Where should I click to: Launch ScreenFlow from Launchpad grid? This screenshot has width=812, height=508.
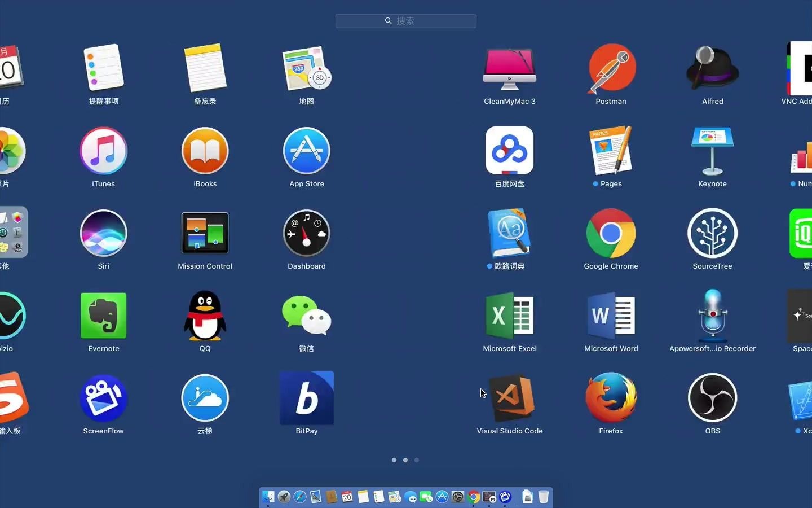[x=104, y=398]
